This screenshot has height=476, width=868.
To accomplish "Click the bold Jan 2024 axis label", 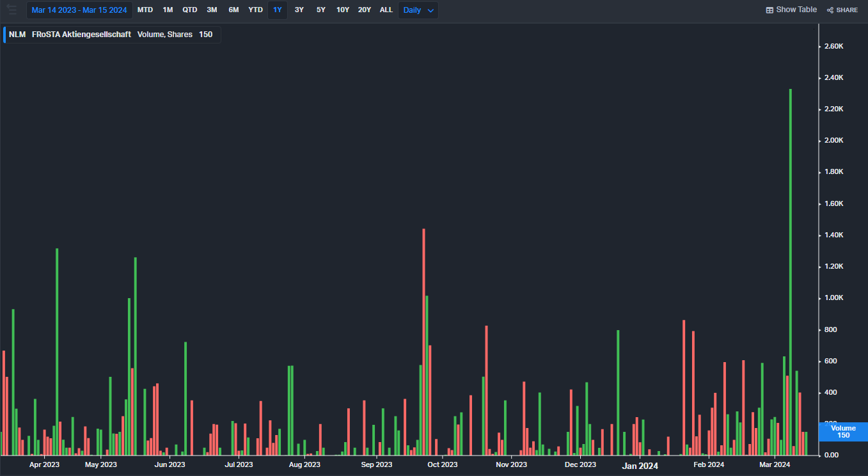I will [x=640, y=466].
